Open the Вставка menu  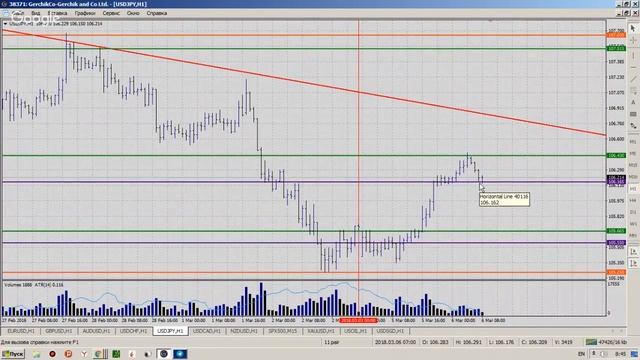tap(58, 13)
